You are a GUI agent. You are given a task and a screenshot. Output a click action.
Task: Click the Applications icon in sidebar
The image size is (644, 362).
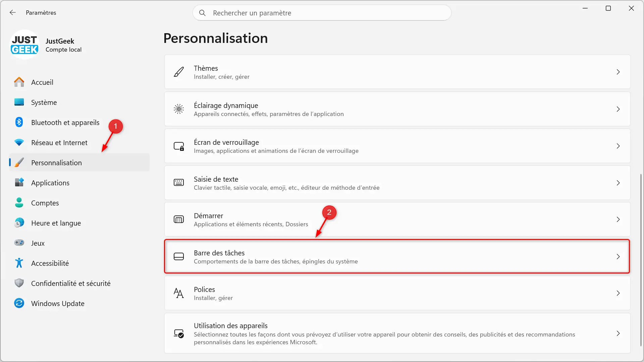pos(19,183)
